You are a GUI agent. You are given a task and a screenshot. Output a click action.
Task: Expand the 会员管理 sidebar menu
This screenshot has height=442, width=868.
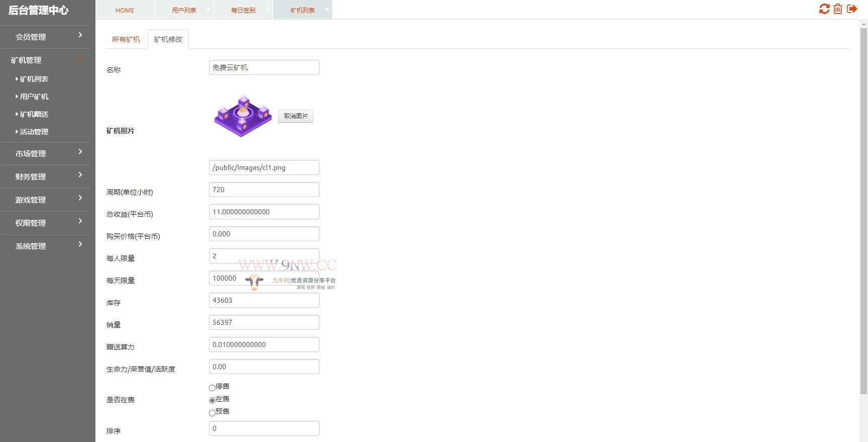45,37
